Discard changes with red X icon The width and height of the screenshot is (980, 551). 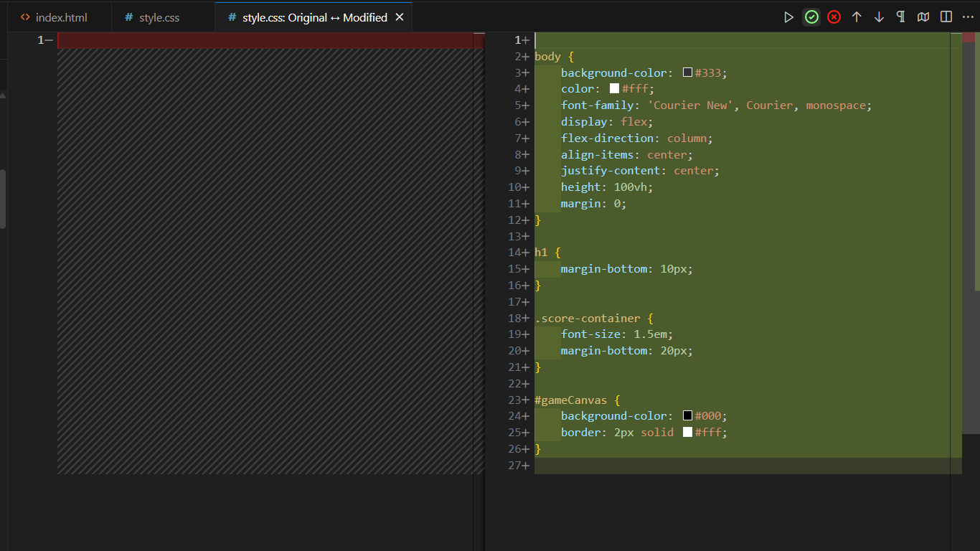point(834,17)
